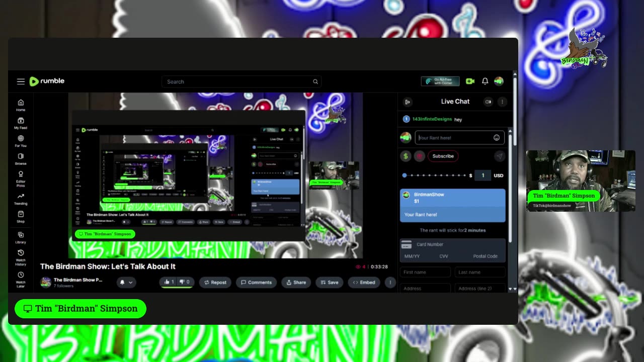Click the Save button
The height and width of the screenshot is (362, 644).
tap(330, 283)
